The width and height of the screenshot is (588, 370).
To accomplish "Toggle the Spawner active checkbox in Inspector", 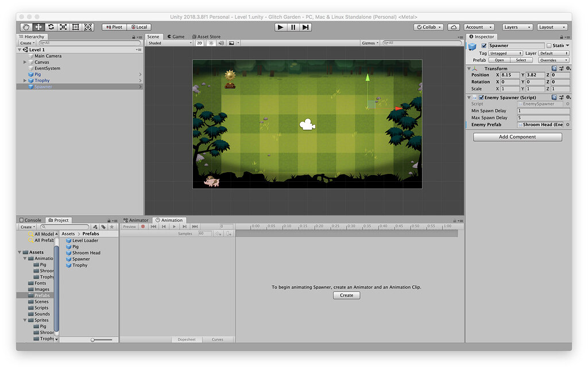I will tap(483, 46).
